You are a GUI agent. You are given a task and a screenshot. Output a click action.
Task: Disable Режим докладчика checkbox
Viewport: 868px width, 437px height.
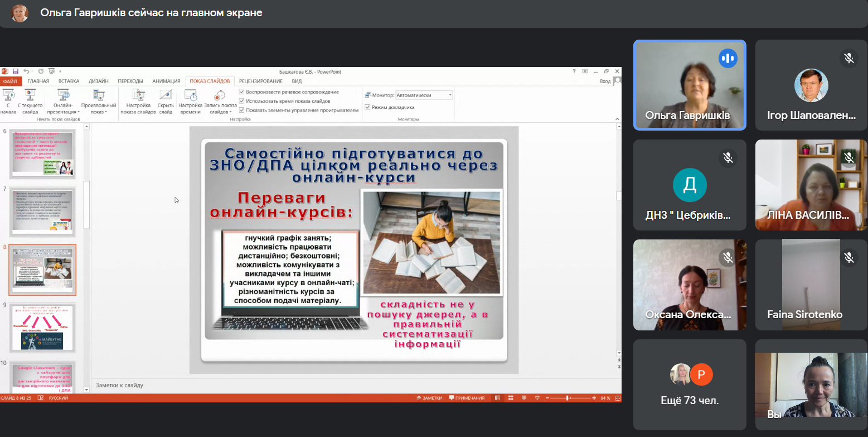(x=367, y=107)
